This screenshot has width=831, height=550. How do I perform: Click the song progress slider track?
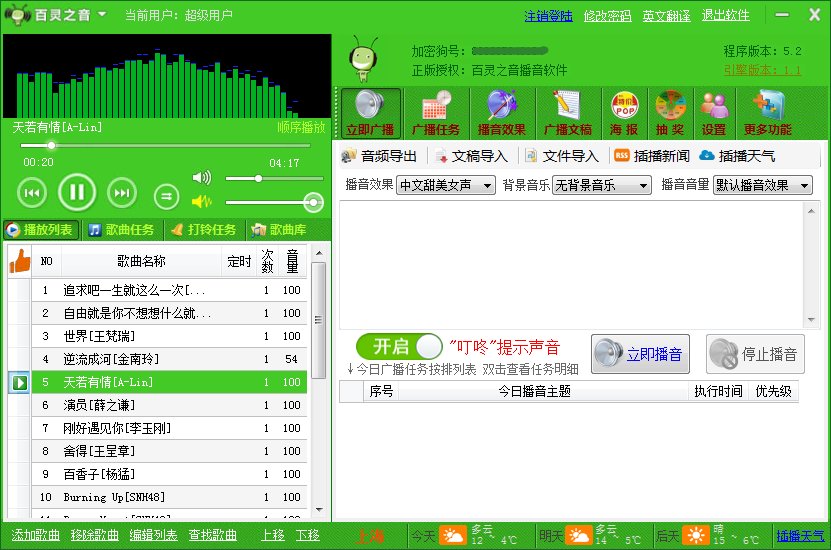(165, 145)
